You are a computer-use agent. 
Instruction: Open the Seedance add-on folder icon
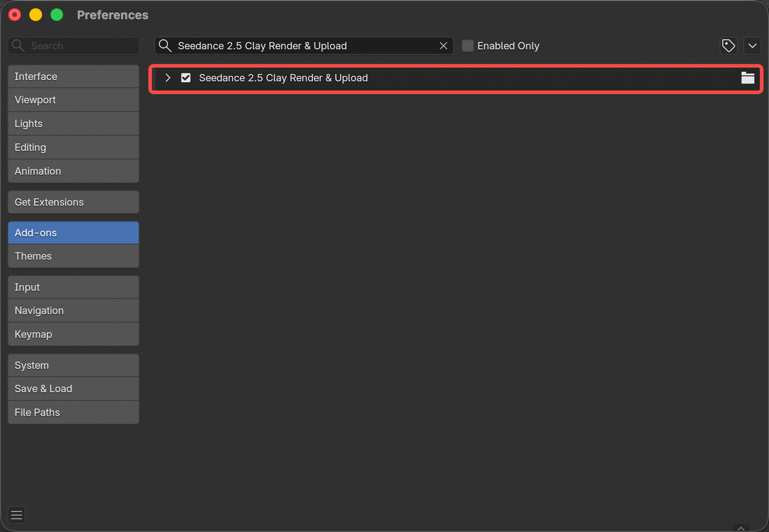pos(747,77)
